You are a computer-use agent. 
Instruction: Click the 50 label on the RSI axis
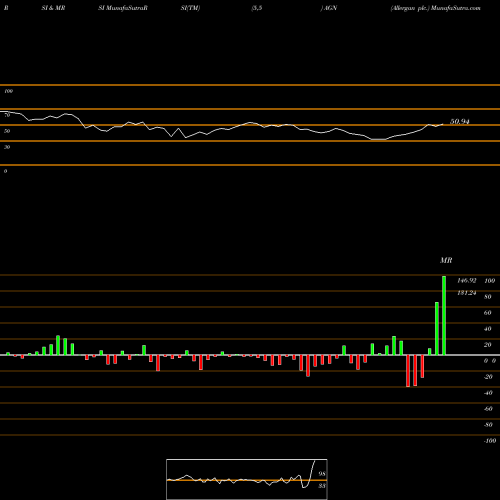(x=7, y=131)
